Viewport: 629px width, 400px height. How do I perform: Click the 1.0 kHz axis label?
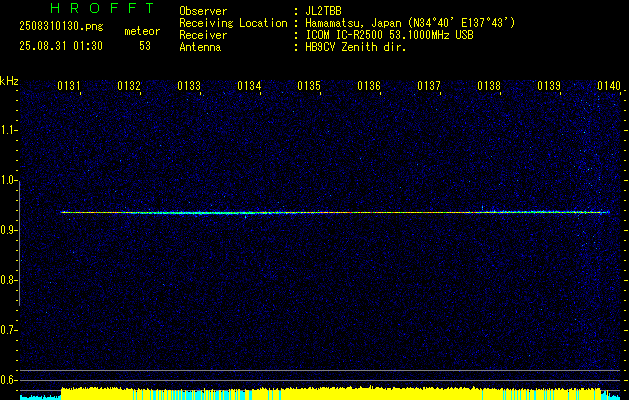click(x=8, y=180)
